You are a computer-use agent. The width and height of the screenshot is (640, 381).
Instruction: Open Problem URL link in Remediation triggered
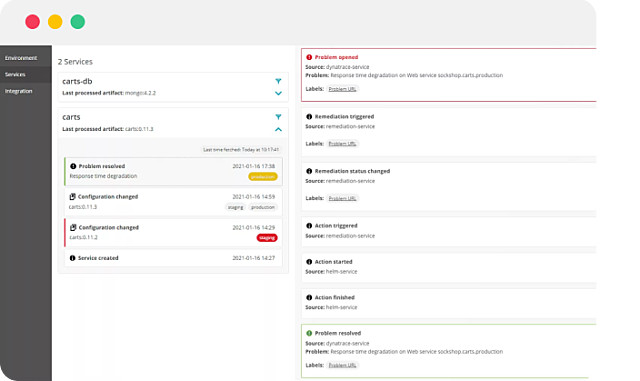point(342,144)
